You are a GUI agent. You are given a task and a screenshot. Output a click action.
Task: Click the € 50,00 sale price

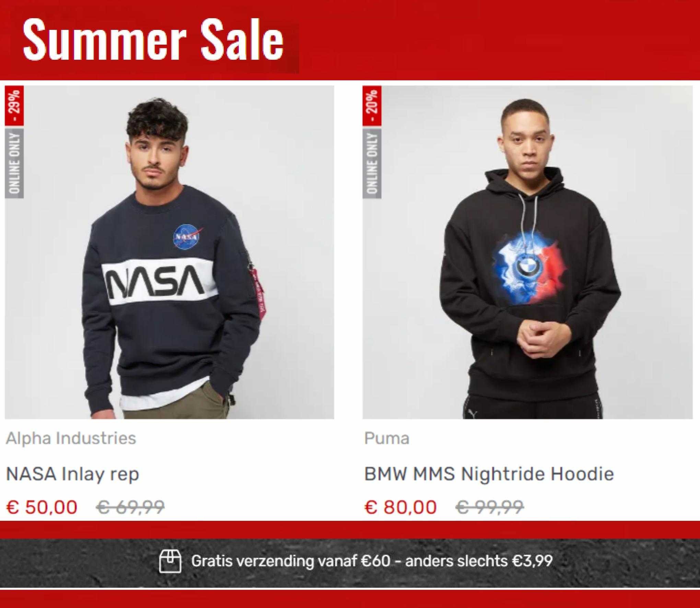(x=42, y=507)
